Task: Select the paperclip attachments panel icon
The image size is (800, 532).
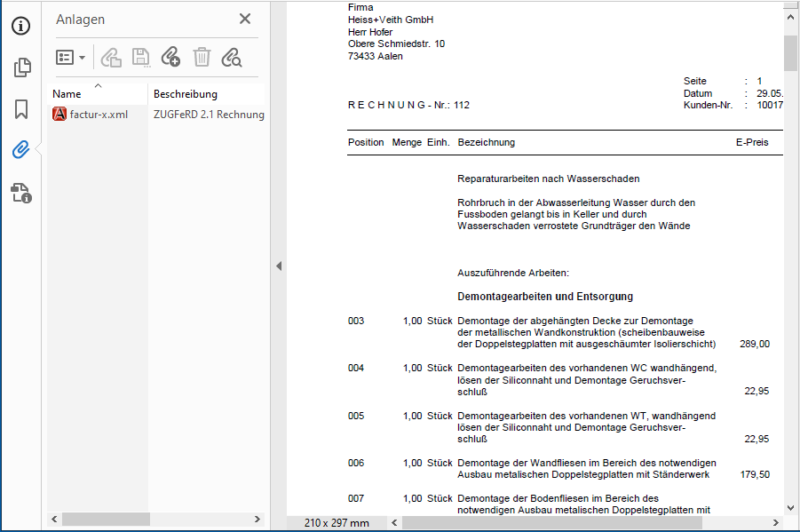Action: click(x=21, y=150)
